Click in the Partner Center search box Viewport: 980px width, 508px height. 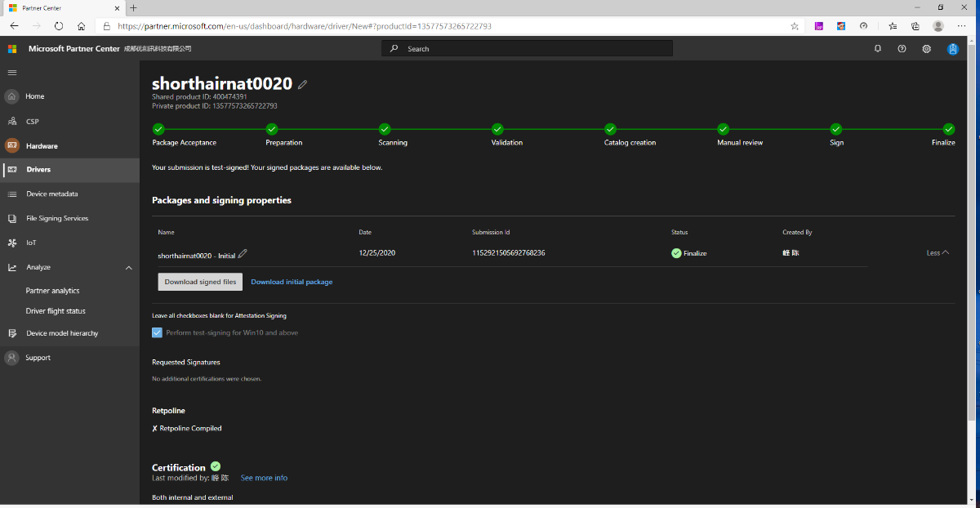527,49
